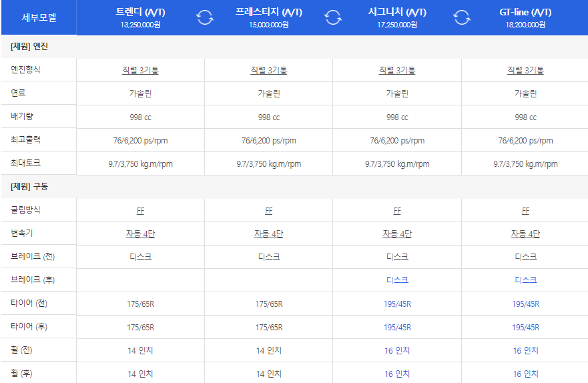Viewport: 588px width, 383px height.
Task: Click 998 cc value under 프레스티지
Action: [x=269, y=117]
